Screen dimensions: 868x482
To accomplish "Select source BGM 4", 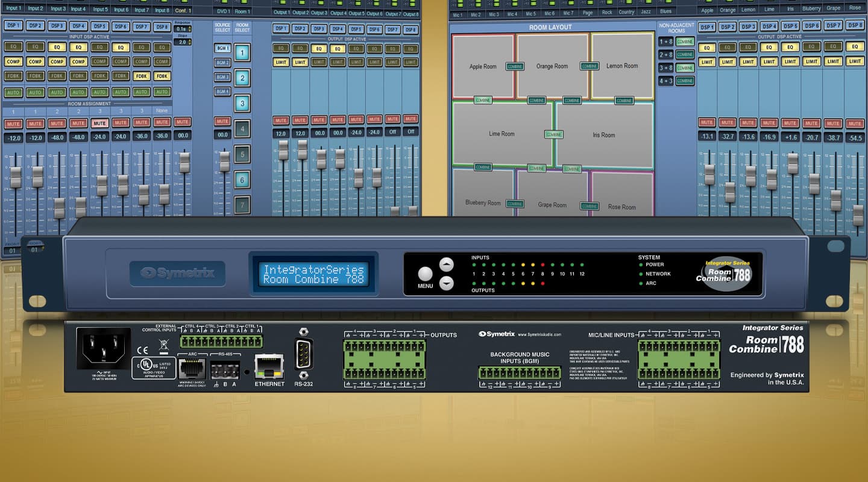I will tap(223, 92).
